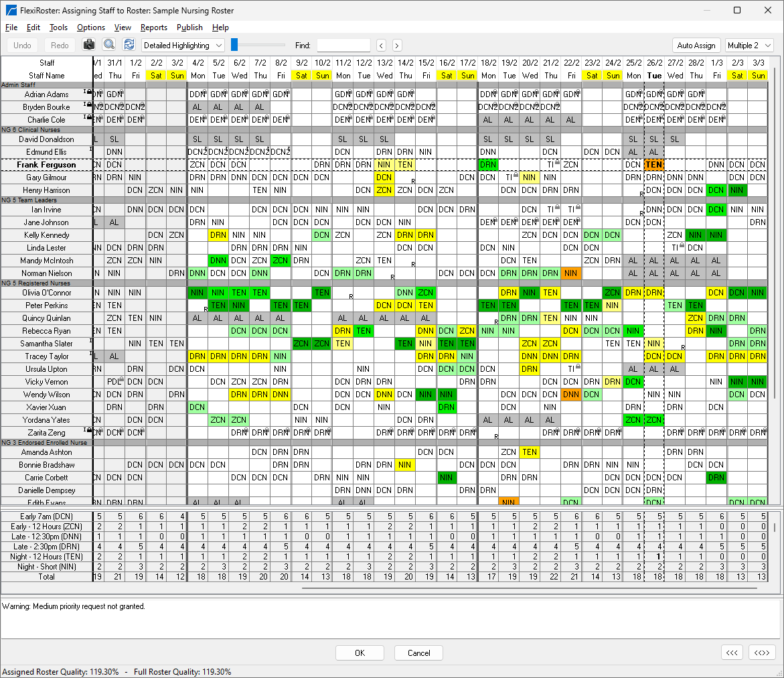784x678 pixels.
Task: Click the magnifying glass search icon
Action: (x=109, y=45)
